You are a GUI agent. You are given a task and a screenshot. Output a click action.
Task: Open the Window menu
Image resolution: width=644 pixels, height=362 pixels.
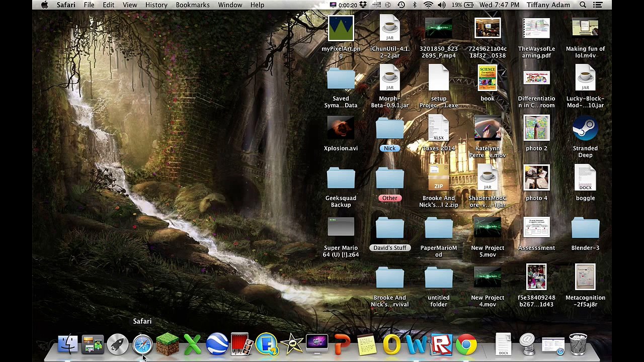[x=230, y=5]
